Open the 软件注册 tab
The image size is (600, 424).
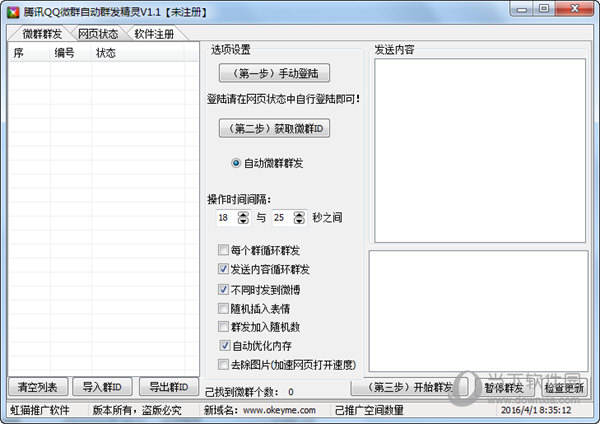pyautogui.click(x=154, y=34)
